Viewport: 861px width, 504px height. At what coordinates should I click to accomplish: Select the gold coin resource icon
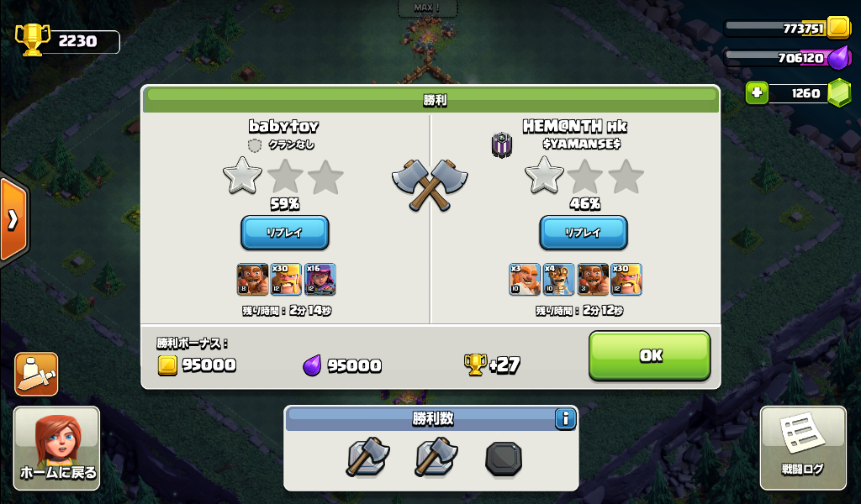pyautogui.click(x=838, y=27)
